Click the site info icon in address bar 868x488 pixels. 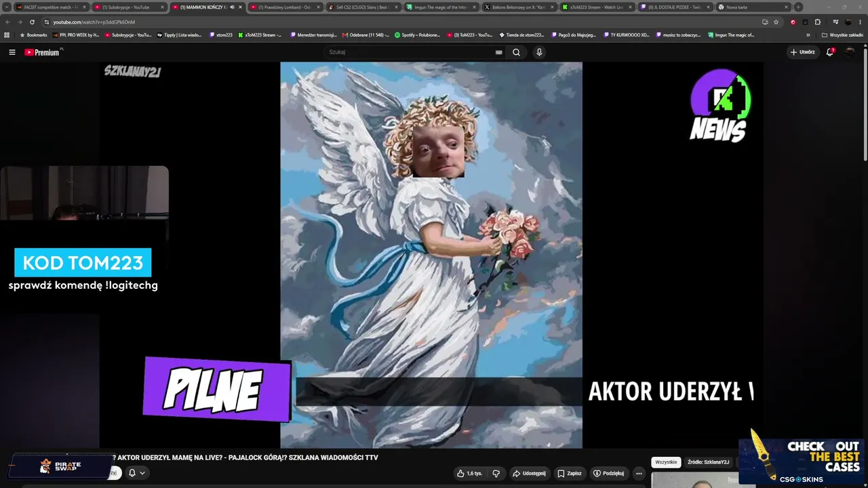(46, 22)
